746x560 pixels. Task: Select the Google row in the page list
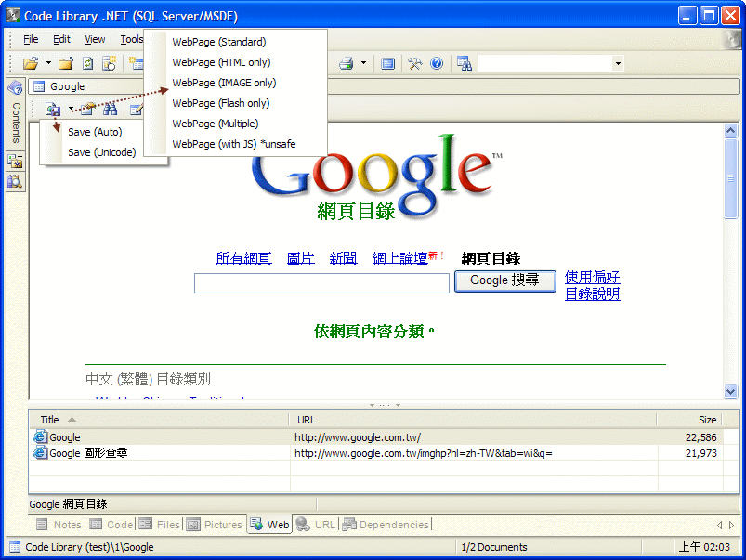(x=376, y=437)
